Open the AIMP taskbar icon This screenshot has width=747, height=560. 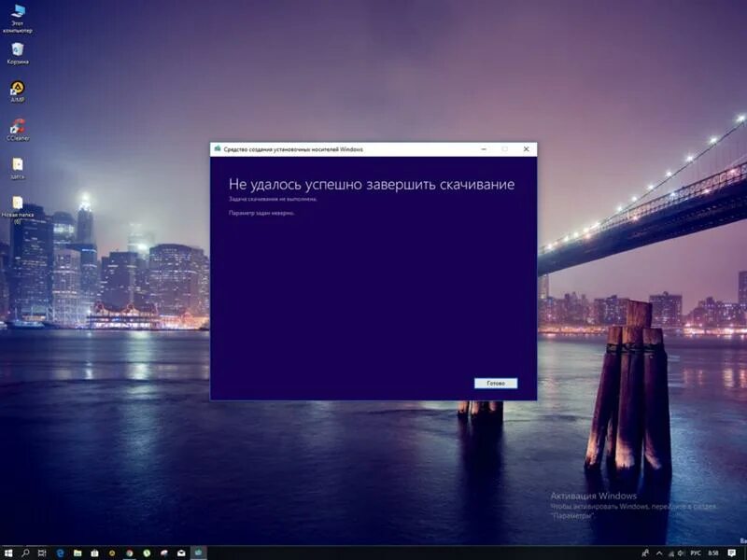pos(112,553)
